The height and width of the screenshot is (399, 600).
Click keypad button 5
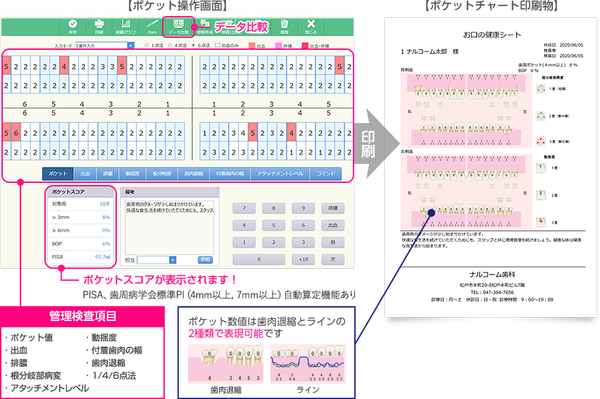click(274, 225)
